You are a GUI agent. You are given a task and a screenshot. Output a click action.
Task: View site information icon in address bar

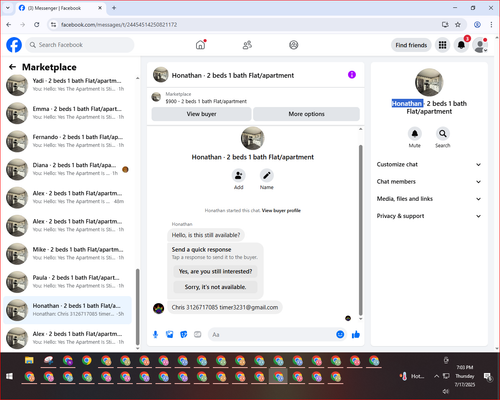pos(53,25)
